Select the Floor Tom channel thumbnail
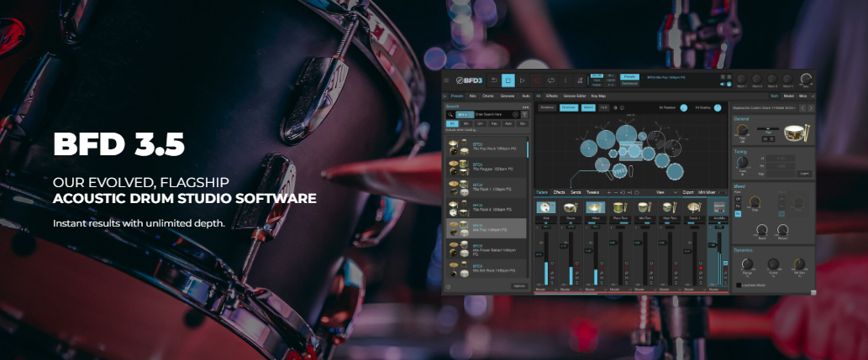 pyautogui.click(x=620, y=207)
